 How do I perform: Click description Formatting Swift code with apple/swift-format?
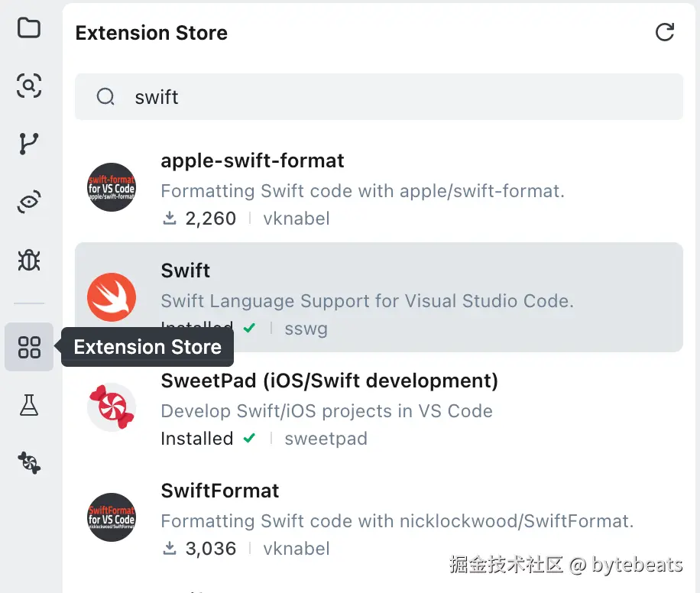pyautogui.click(x=362, y=191)
